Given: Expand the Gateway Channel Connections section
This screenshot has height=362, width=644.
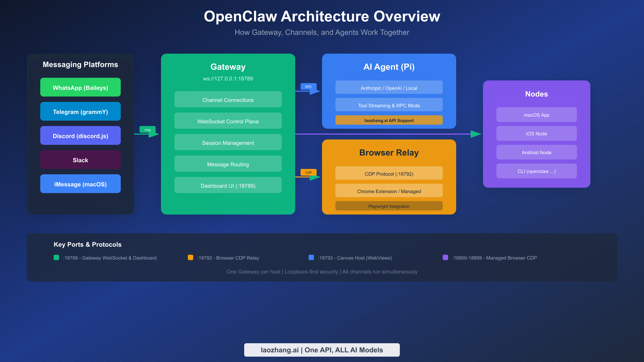Looking at the screenshot, I should pyautogui.click(x=228, y=99).
